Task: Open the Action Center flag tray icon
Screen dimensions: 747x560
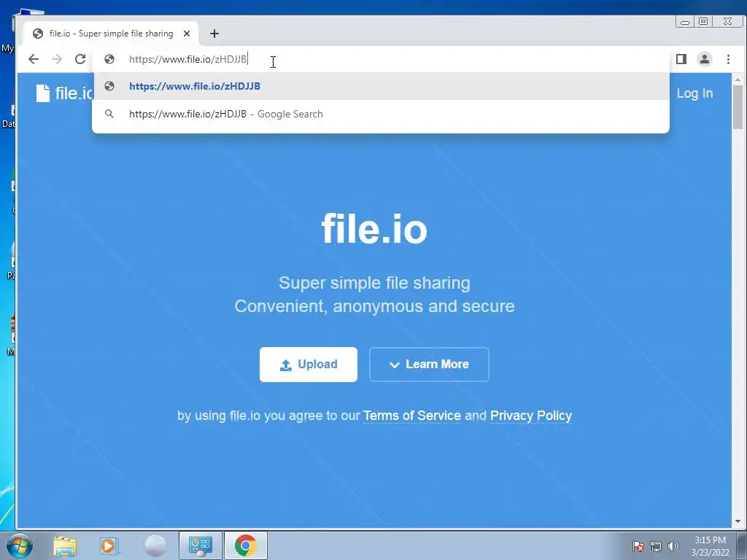Action: point(638,545)
